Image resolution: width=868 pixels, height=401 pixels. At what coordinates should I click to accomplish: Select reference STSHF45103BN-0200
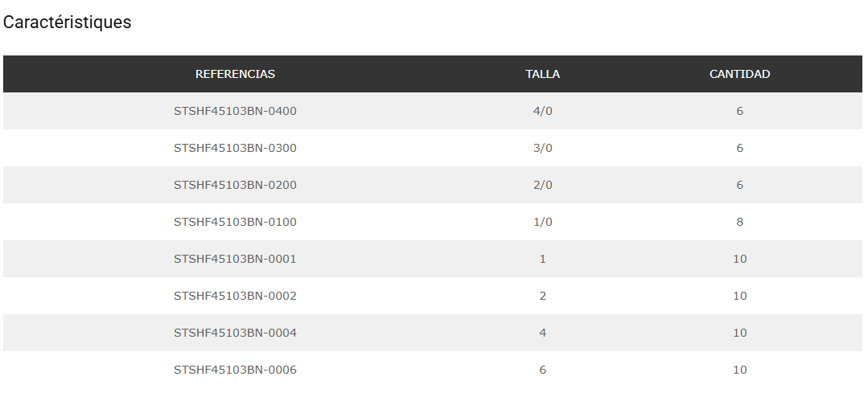235,185
